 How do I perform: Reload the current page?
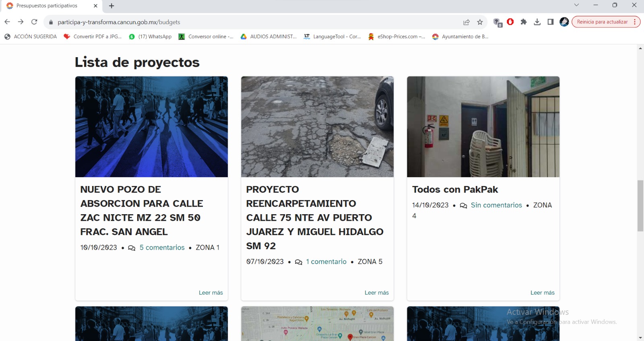(x=34, y=22)
